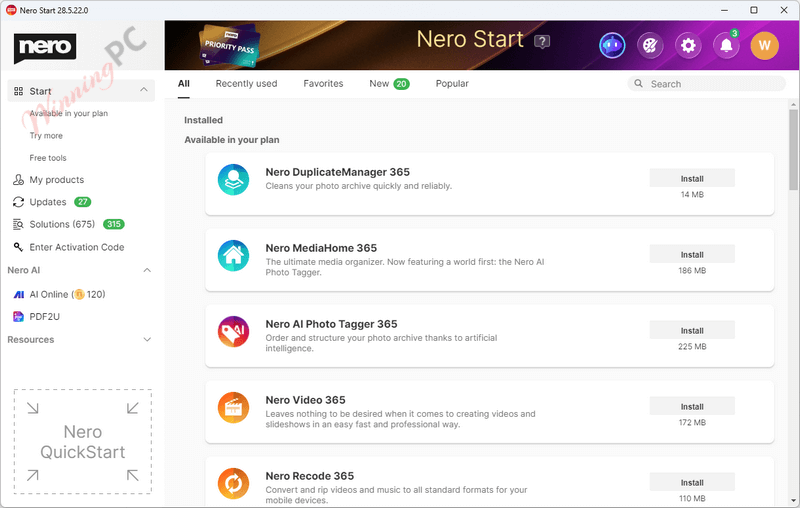This screenshot has width=800, height=508.
Task: Switch to the Recently used tab
Action: [x=246, y=84]
